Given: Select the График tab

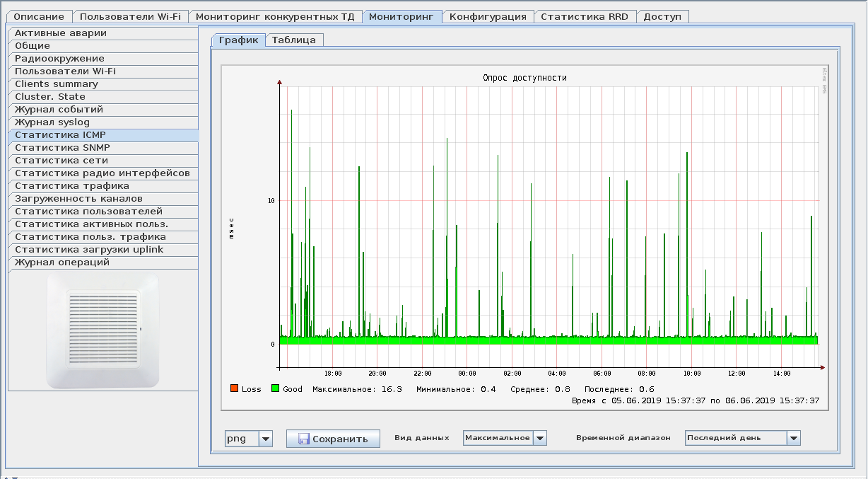Looking at the screenshot, I should [238, 40].
